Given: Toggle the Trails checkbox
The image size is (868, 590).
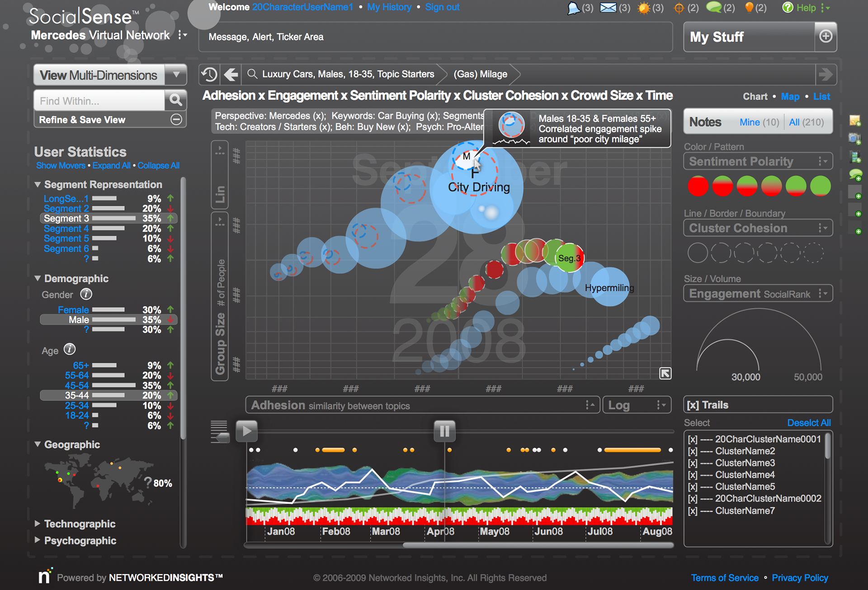Looking at the screenshot, I should (692, 405).
